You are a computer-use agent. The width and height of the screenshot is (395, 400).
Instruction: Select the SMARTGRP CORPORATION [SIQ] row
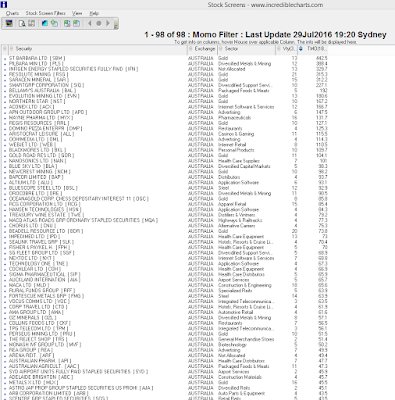click(165, 85)
